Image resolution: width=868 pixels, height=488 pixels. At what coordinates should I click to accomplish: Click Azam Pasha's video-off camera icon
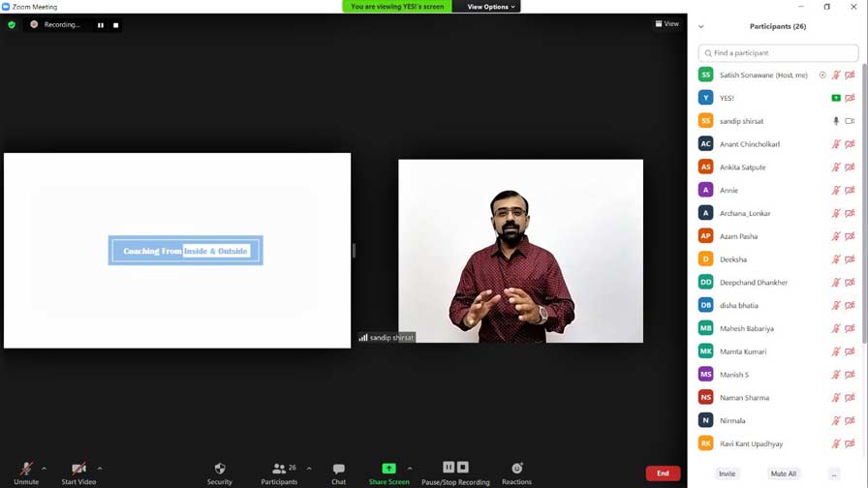pyautogui.click(x=850, y=236)
